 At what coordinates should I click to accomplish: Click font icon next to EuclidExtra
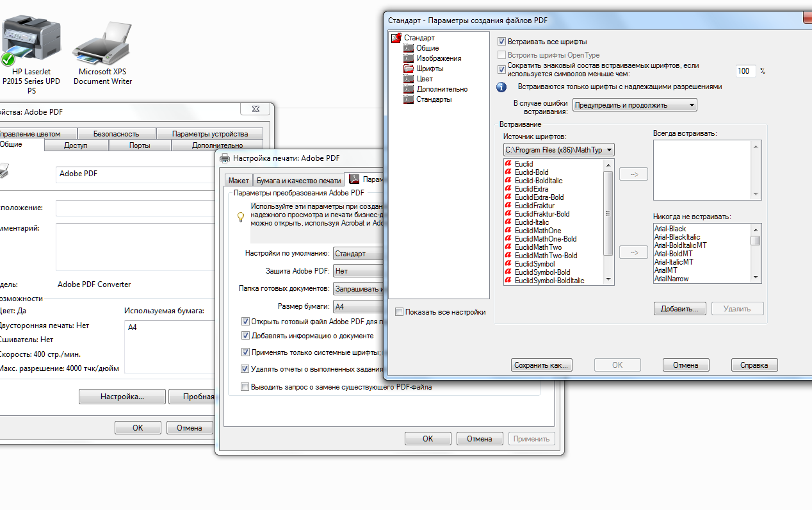508,189
